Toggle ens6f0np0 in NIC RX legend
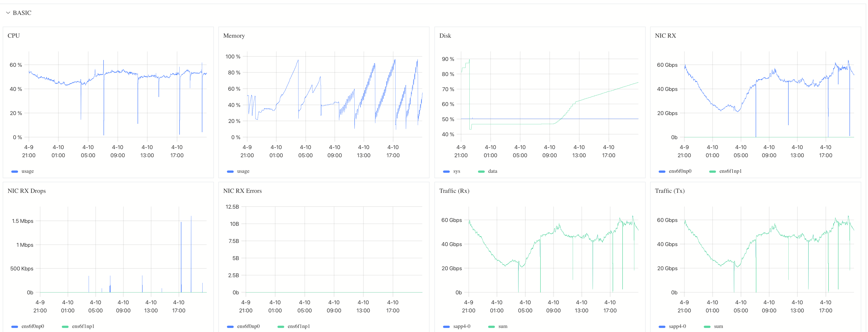 click(680, 171)
